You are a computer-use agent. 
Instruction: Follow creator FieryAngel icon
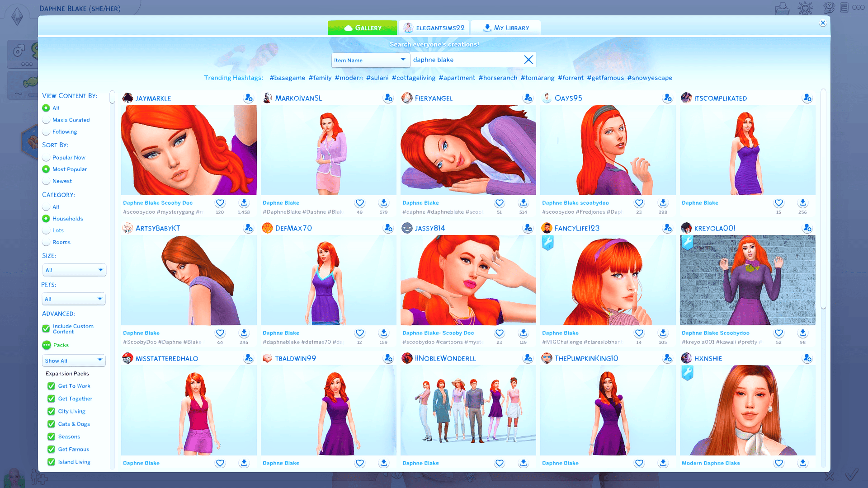[528, 98]
